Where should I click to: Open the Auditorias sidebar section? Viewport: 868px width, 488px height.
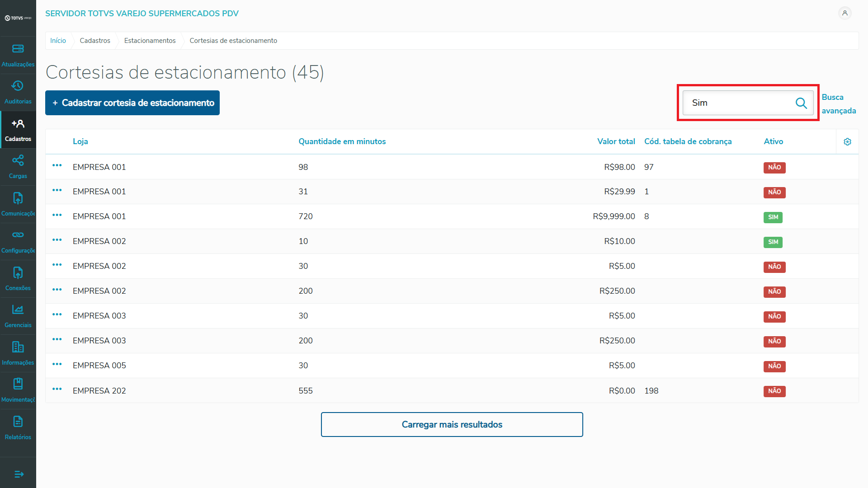(18, 92)
